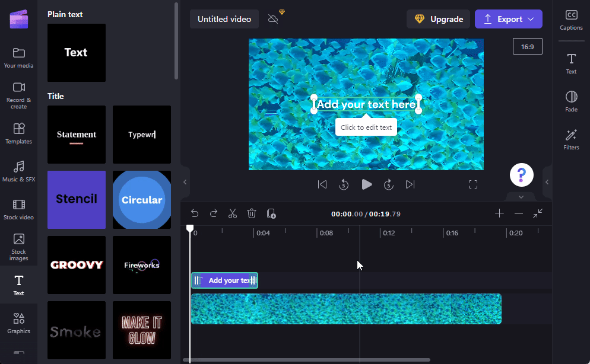The image size is (590, 364).
Task: Delete the selected clip with the trash icon
Action: (252, 213)
